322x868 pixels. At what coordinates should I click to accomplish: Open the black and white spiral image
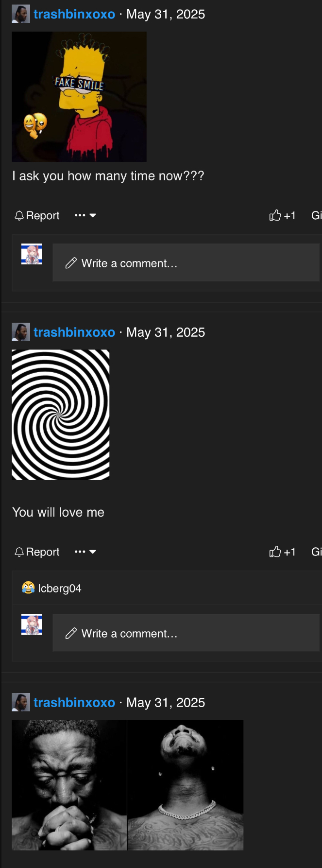61,415
